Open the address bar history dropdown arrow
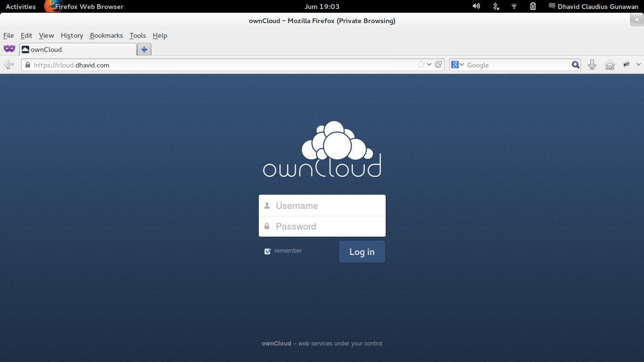This screenshot has height=362, width=644. coord(429,65)
